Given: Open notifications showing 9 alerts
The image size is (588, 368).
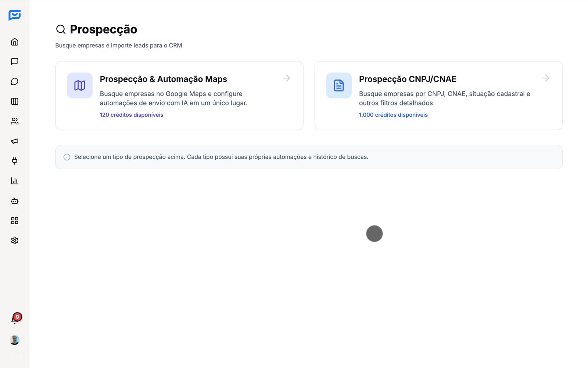Looking at the screenshot, I should tap(15, 319).
